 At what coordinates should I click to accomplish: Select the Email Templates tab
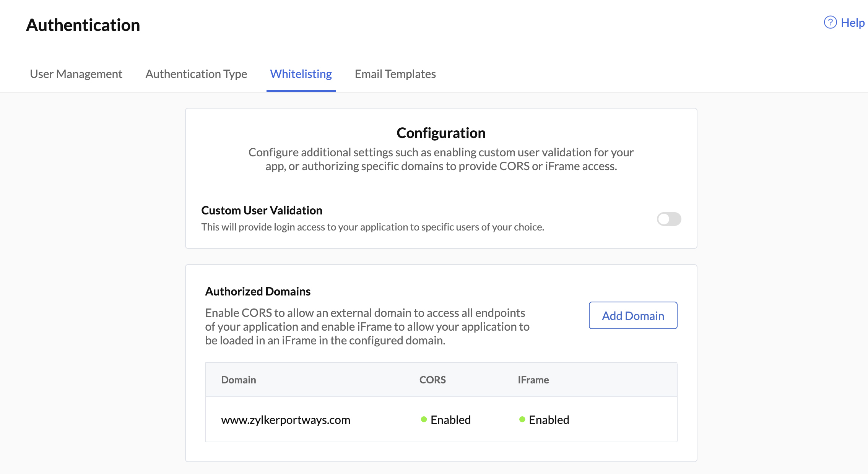tap(395, 74)
